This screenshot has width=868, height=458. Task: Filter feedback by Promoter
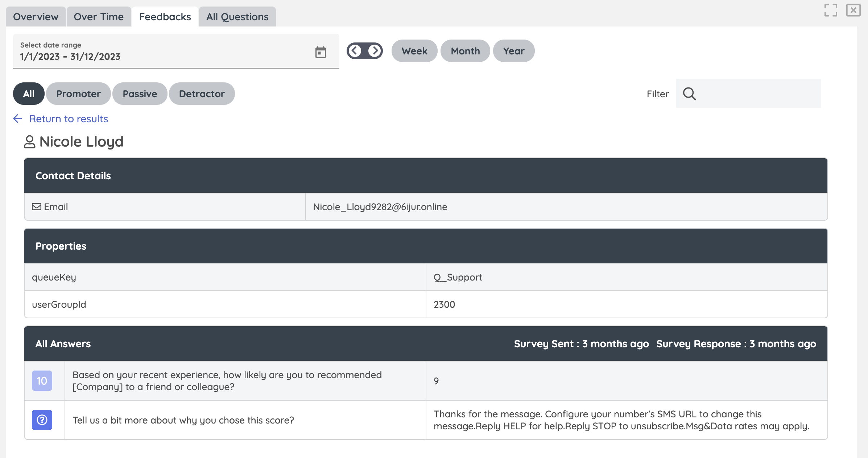click(x=78, y=94)
